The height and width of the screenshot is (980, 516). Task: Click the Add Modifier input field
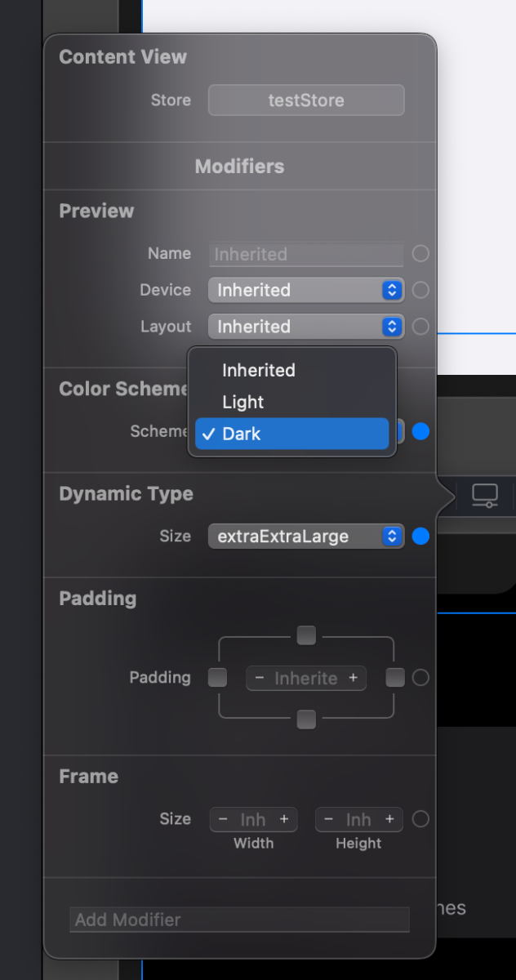240,920
